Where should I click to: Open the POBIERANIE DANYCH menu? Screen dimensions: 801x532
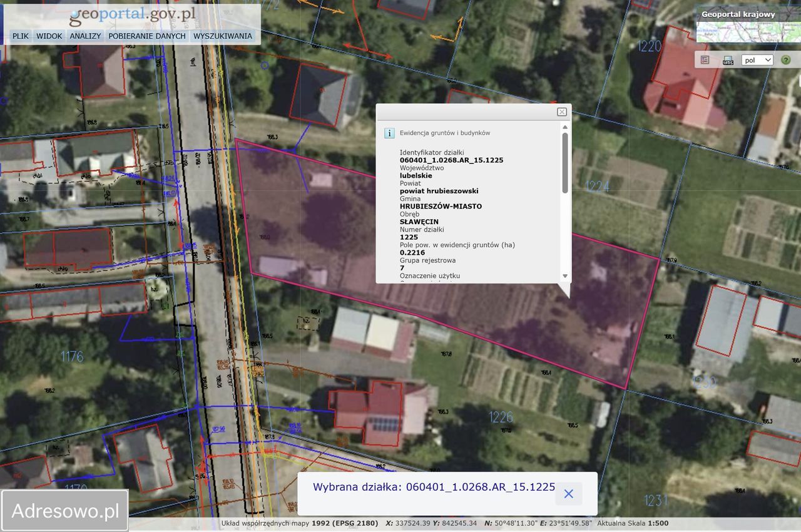(147, 36)
